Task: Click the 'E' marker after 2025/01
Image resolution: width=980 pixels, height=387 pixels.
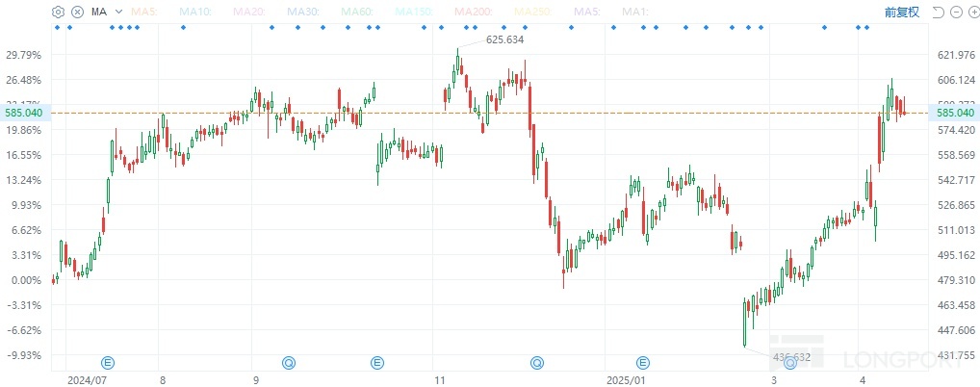Action: (643, 362)
